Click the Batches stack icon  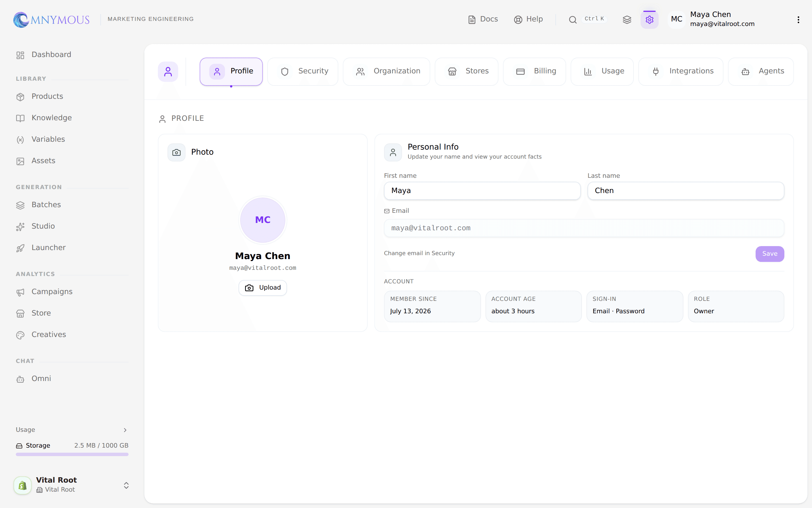[x=21, y=205]
